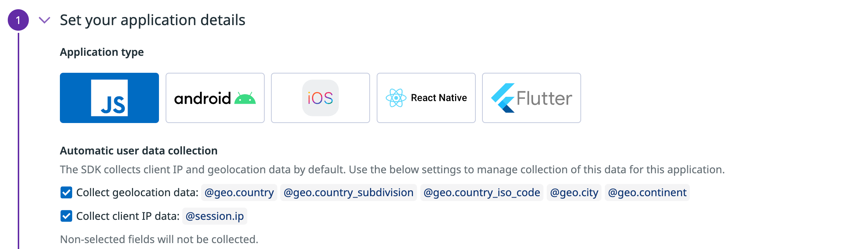The height and width of the screenshot is (249, 868).
Task: Select the @geo.country_iso_code tag
Action: [482, 192]
